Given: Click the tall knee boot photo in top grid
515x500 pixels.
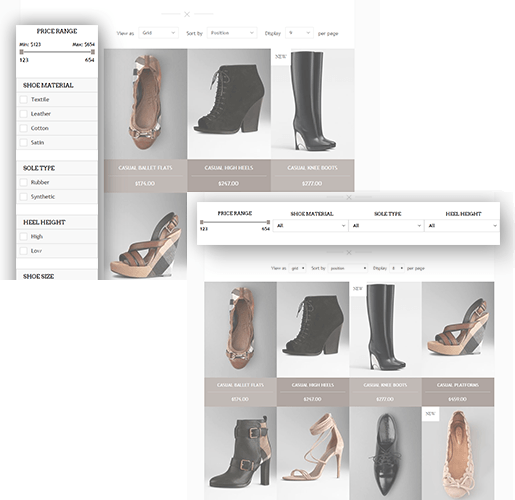Looking at the screenshot, I should (x=313, y=104).
